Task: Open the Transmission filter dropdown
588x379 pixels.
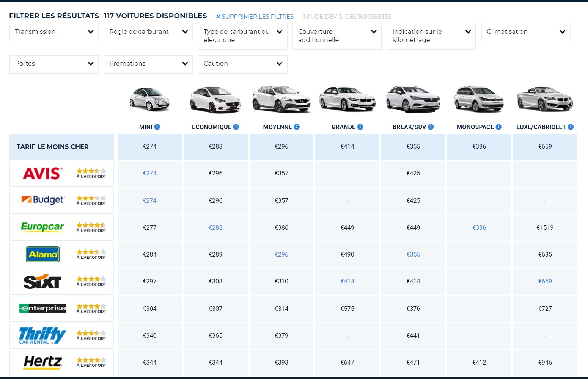Action: coord(54,32)
